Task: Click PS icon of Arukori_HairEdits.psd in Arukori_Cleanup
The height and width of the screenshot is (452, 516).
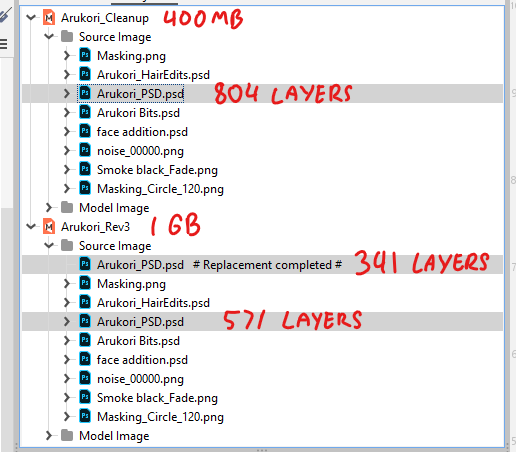Action: pyautogui.click(x=85, y=74)
